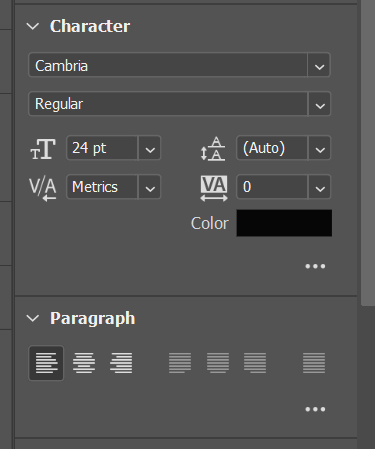Click the tracking VA icon
Screen dimensions: 375x449
(x=214, y=188)
